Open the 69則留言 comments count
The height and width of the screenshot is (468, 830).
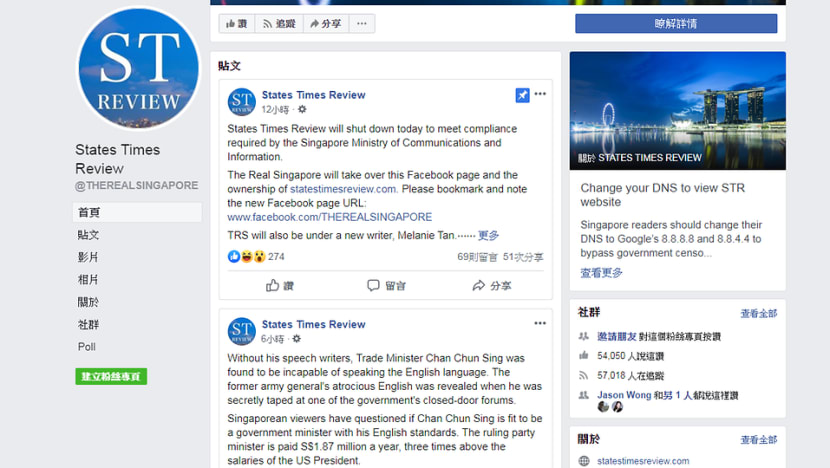[x=477, y=257]
